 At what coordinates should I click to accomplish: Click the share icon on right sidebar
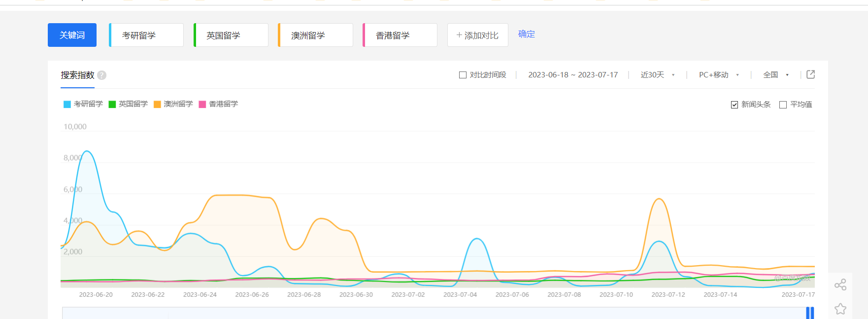840,284
